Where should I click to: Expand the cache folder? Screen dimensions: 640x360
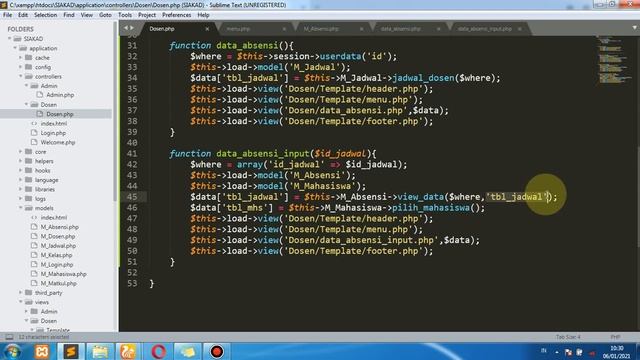(x=21, y=58)
